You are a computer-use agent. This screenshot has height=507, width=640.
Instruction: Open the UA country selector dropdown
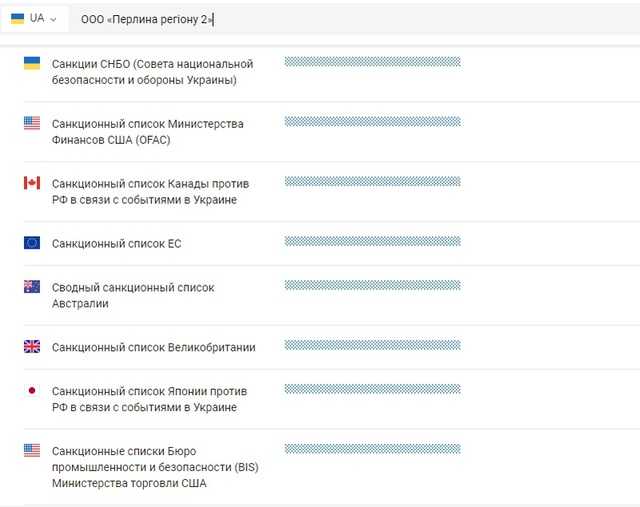(34, 19)
